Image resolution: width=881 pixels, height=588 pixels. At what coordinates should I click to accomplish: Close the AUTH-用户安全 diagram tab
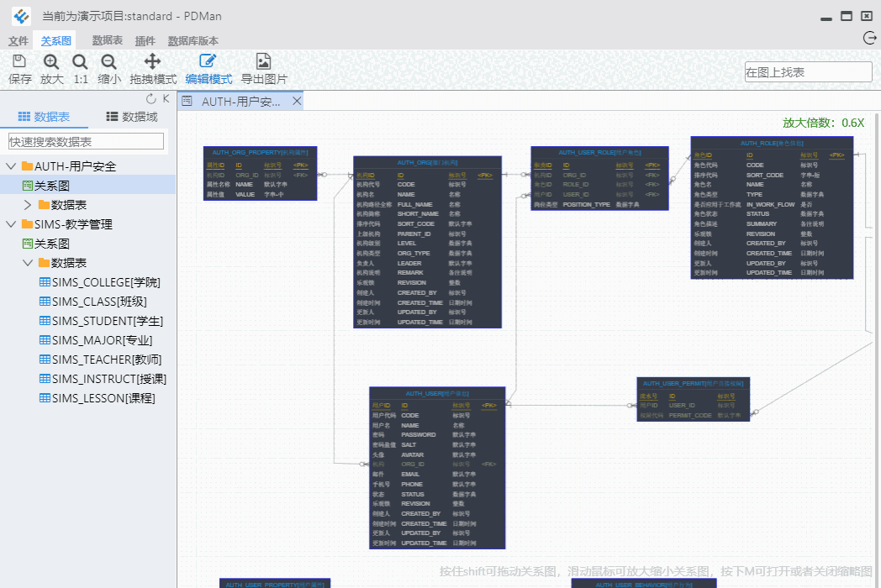point(297,101)
